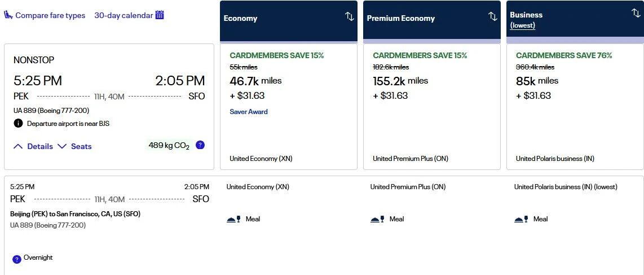Click the CO2 emissions question mark icon
This screenshot has height=275, width=644.
200,145
